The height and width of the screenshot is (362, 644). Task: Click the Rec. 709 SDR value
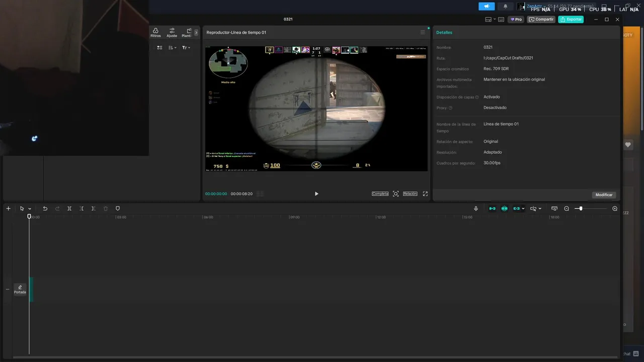point(496,69)
